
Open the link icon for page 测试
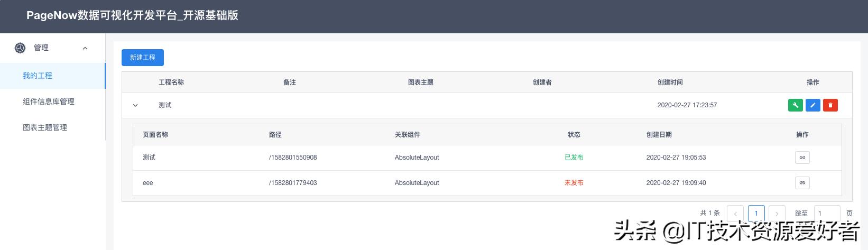[x=802, y=158]
